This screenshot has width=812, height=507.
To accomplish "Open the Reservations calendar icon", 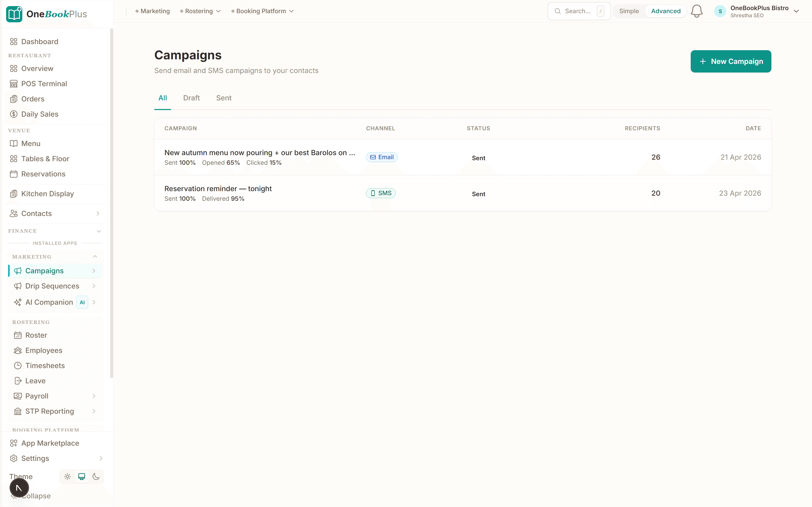I will pyautogui.click(x=14, y=174).
